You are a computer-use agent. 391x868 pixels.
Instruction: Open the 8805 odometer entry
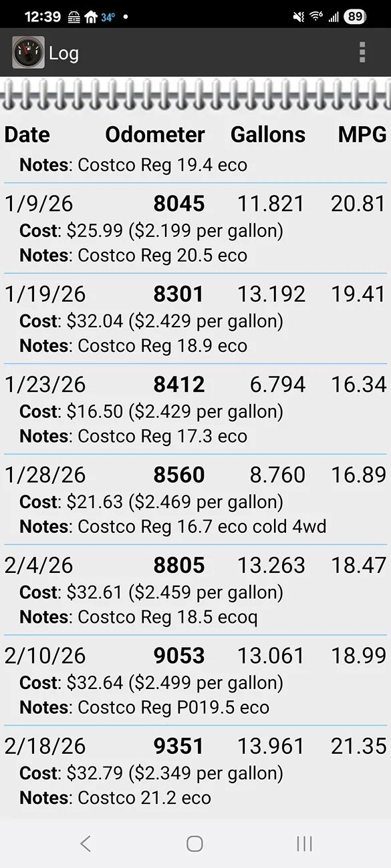tap(178, 565)
